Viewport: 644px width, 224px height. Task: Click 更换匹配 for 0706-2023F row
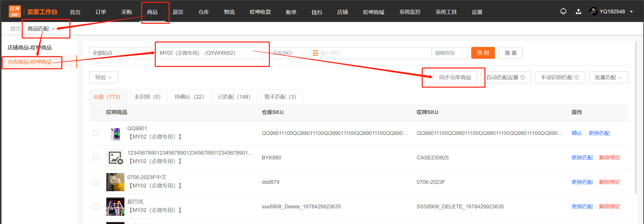tap(582, 182)
